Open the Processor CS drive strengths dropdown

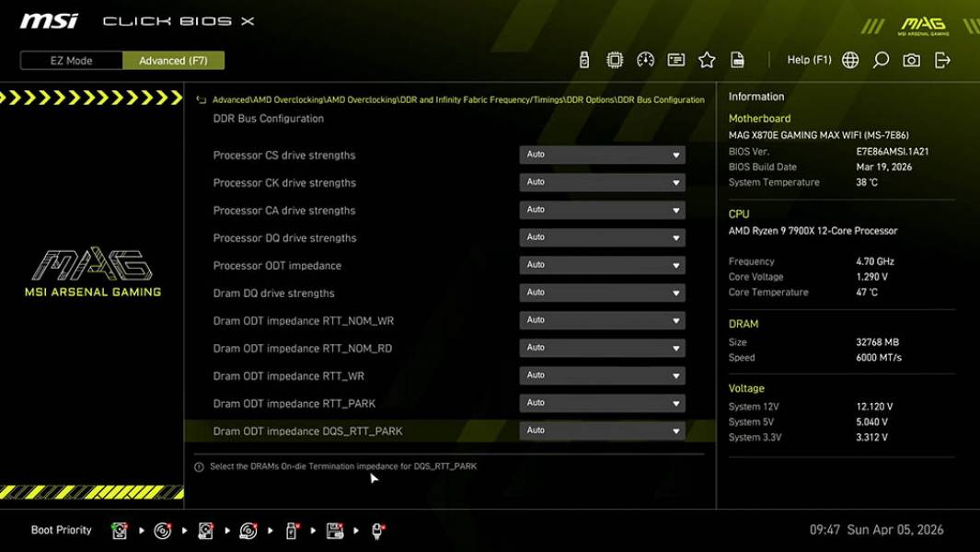(602, 155)
